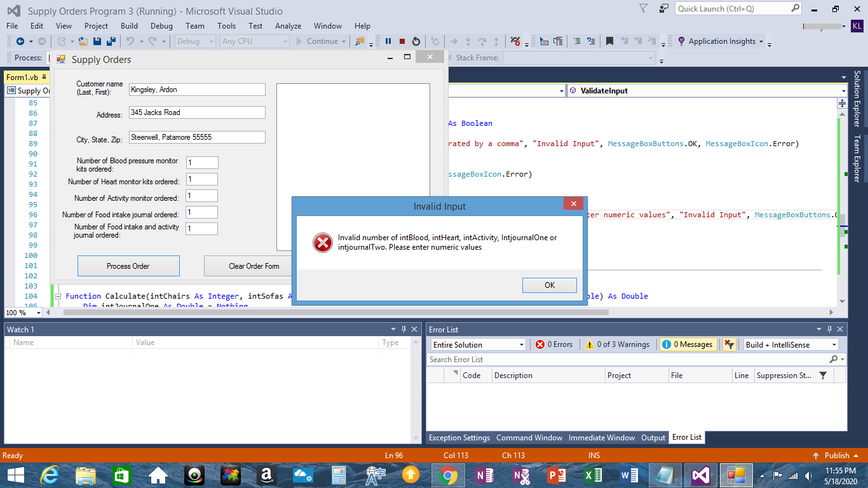This screenshot has height=488, width=868.
Task: Click the feedback notification flag icon
Action: click(x=644, y=8)
